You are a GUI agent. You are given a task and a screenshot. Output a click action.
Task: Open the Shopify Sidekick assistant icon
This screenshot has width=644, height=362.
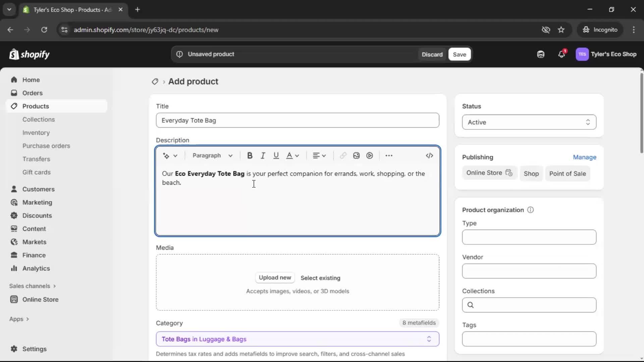tap(541, 54)
